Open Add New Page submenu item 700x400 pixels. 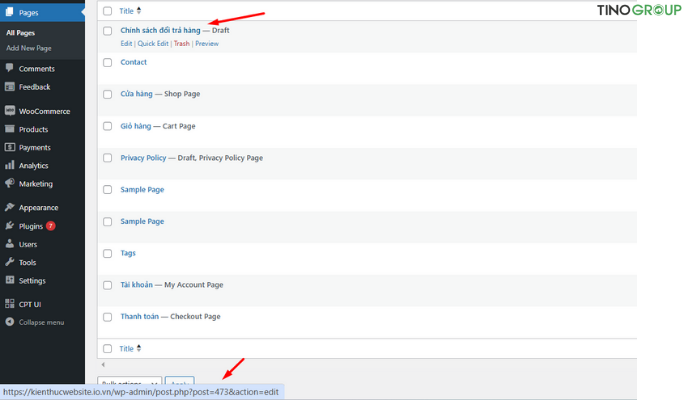29,48
